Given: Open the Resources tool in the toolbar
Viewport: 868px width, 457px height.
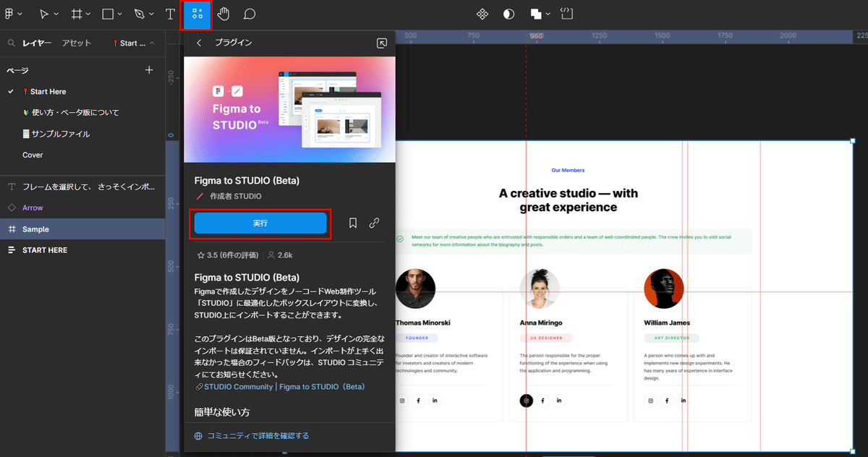Looking at the screenshot, I should 197,14.
